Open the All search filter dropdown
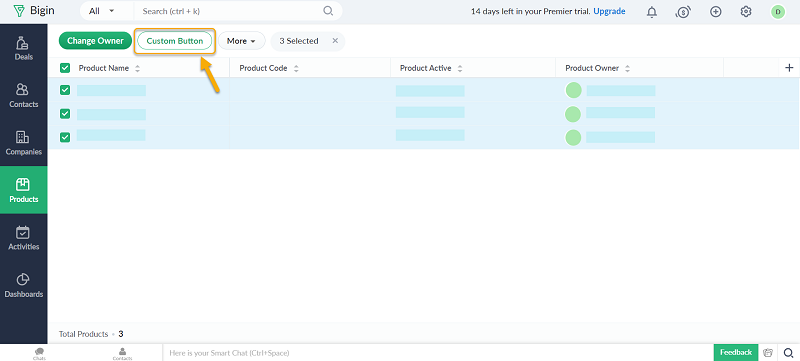The image size is (800, 361). 102,11
